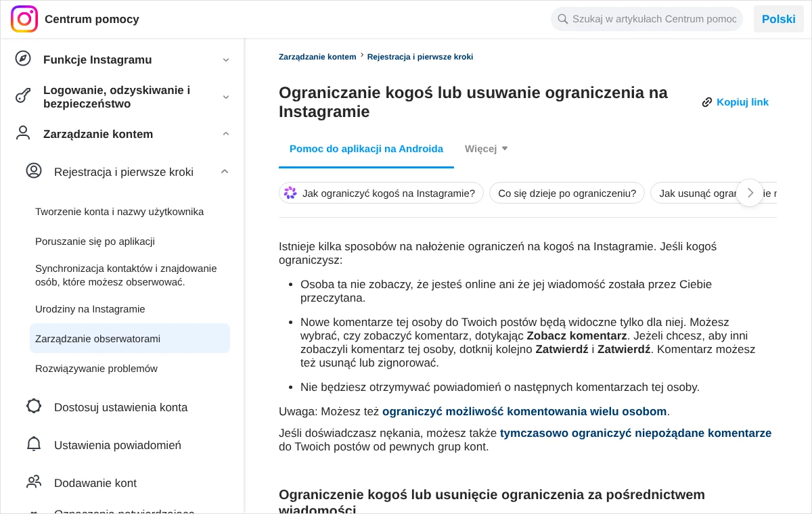Open link ograniczyć możliwość komentowania wielu osobom
Image resolution: width=812 pixels, height=514 pixels.
pos(524,411)
